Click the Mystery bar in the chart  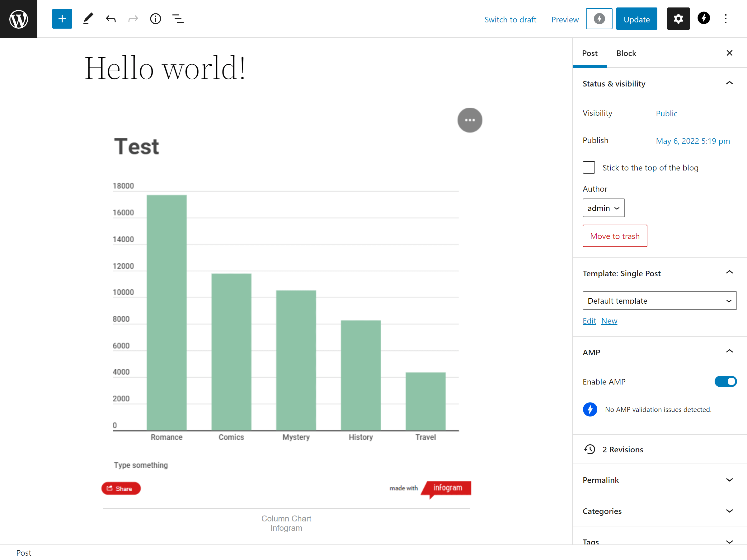point(296,360)
